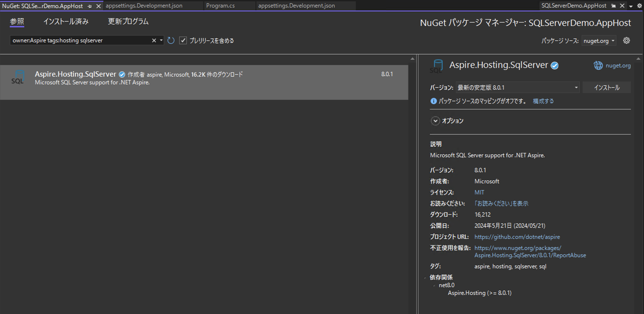
Task: Click the verified badge beside Aspire.Hosting.SqlServer
Action: point(122,74)
